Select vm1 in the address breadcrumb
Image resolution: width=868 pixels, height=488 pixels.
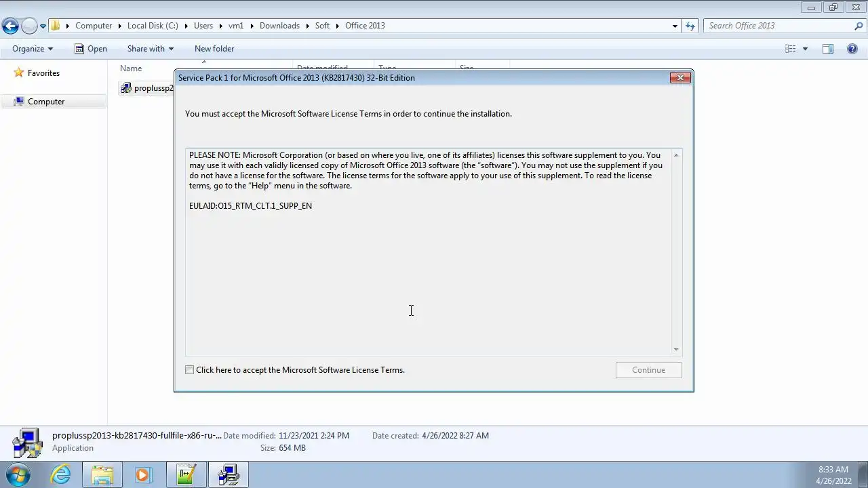[x=236, y=26]
